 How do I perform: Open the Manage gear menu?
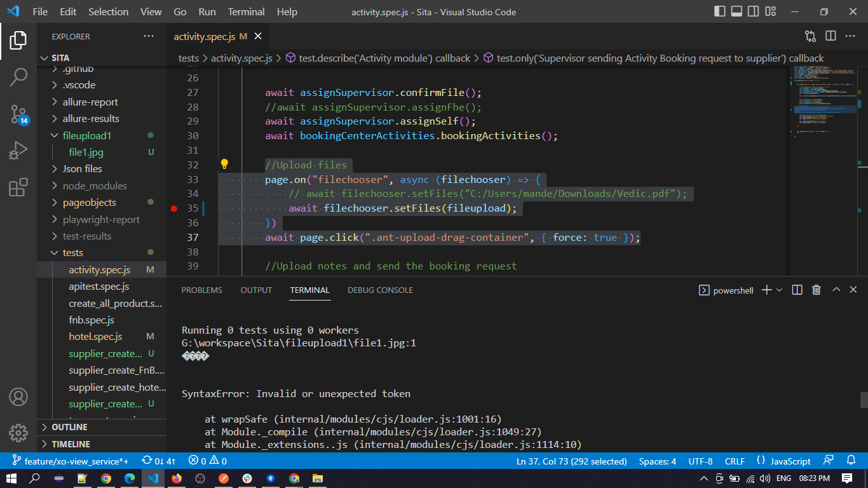pos(18,433)
